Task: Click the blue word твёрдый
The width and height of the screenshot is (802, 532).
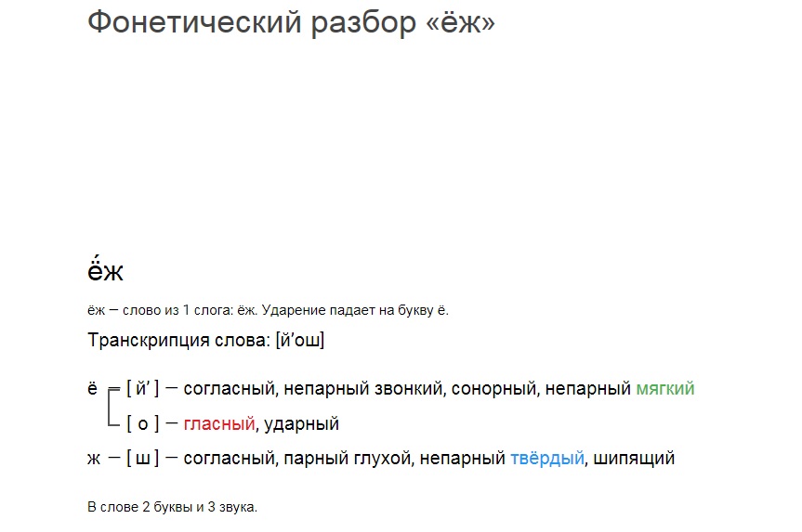Action: coord(547,458)
